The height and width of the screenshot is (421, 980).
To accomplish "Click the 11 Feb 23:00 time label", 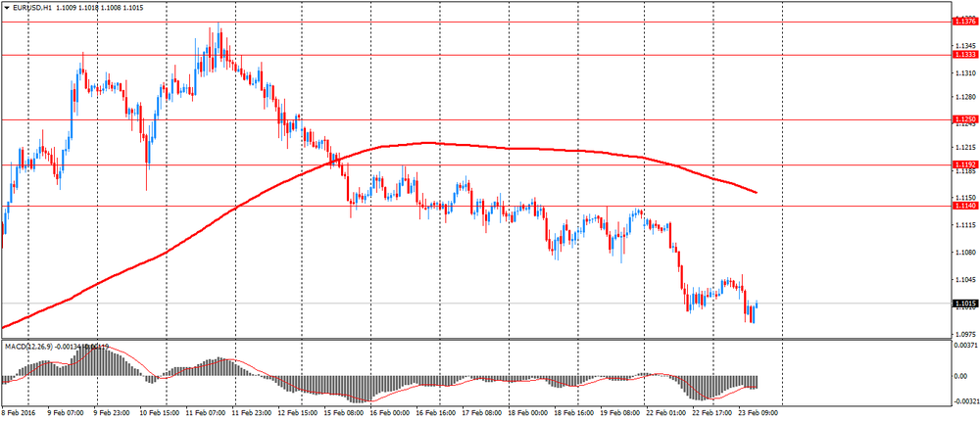I will click(x=252, y=413).
